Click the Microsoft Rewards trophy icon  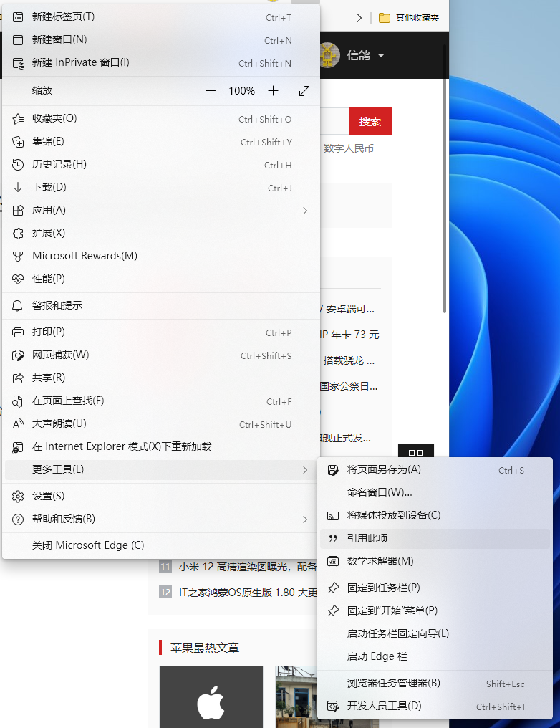(x=18, y=256)
